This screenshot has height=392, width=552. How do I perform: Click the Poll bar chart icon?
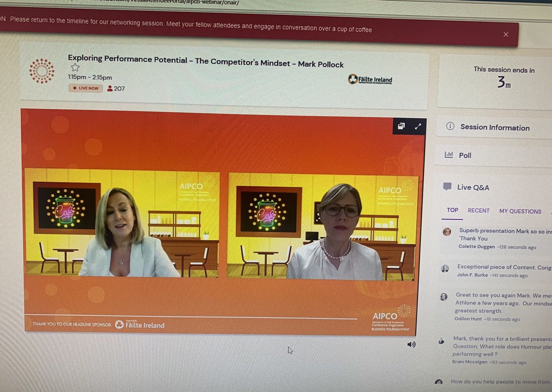pyautogui.click(x=448, y=155)
